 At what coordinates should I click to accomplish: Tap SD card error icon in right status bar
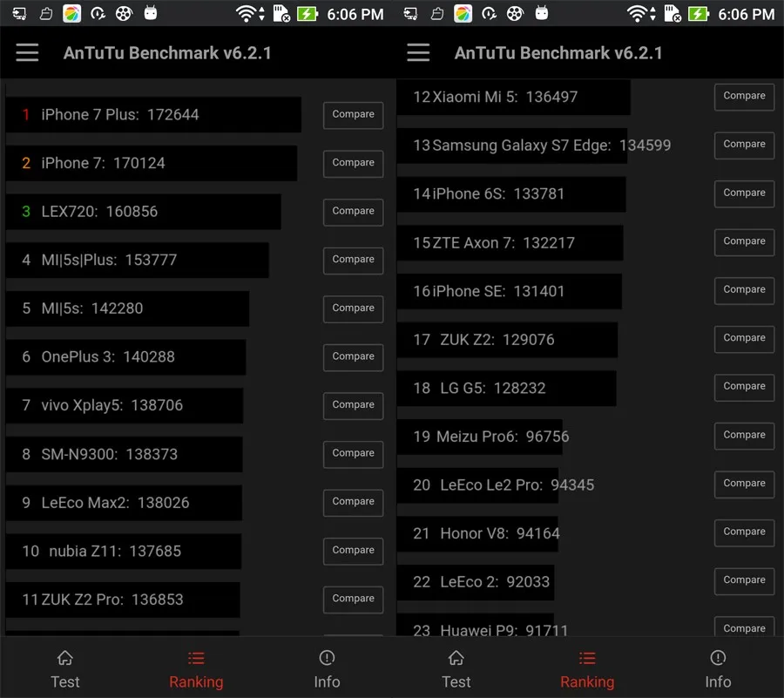point(672,13)
